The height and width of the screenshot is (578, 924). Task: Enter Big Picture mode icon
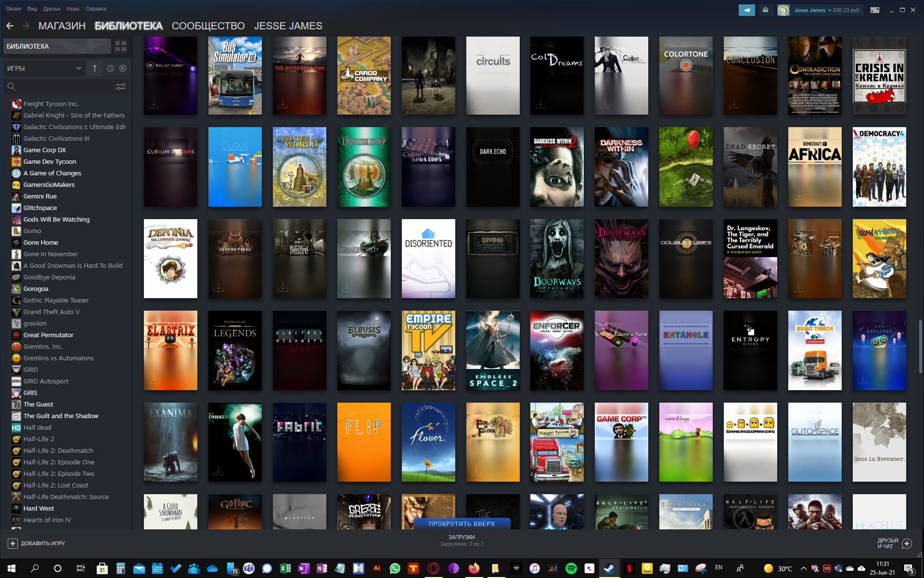[x=875, y=10]
